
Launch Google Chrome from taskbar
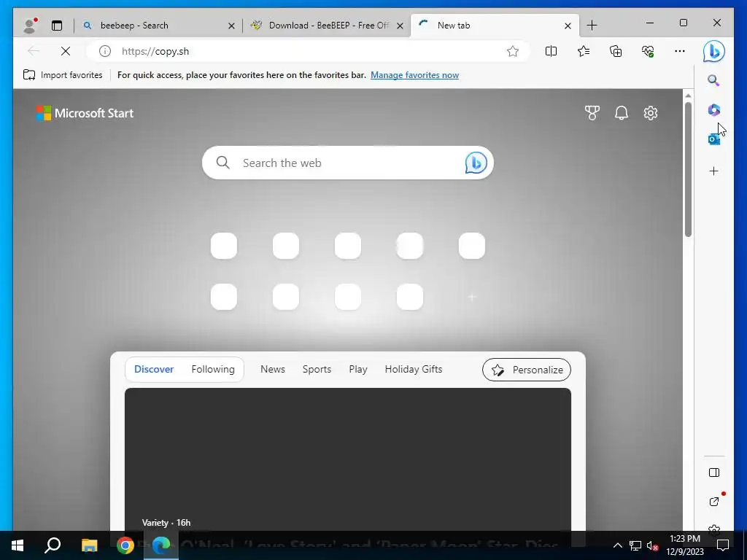[x=125, y=545]
